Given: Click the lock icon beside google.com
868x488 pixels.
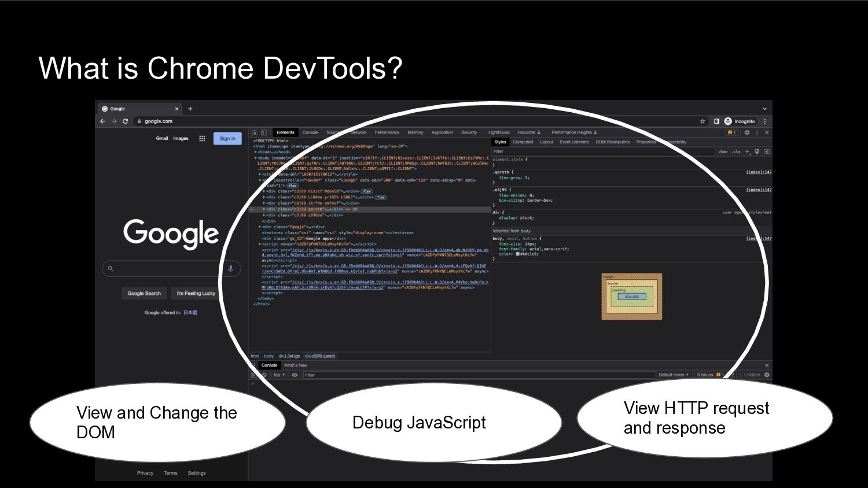Looking at the screenshot, I should tap(139, 121).
